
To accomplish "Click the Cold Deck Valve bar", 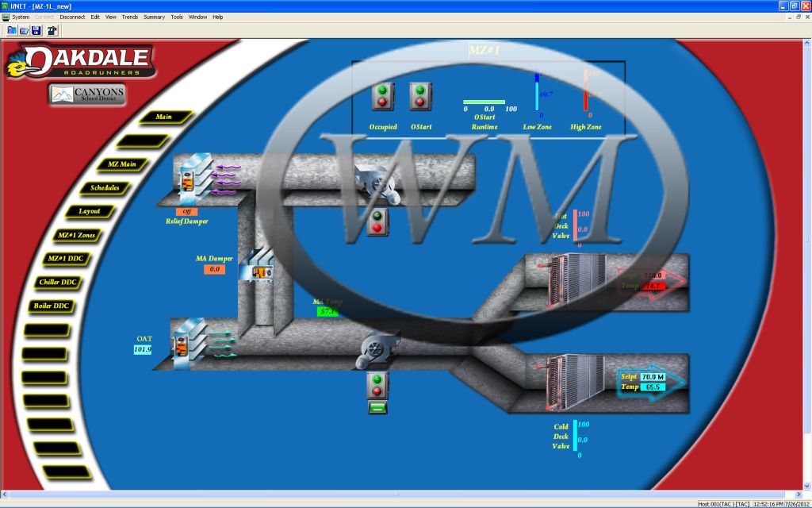I will (x=575, y=436).
